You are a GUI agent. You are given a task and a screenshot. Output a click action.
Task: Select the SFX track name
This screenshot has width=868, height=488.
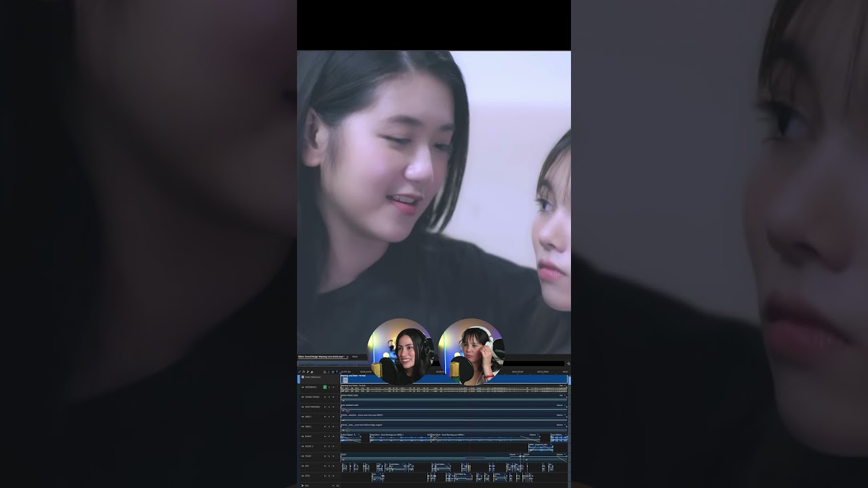(x=307, y=466)
